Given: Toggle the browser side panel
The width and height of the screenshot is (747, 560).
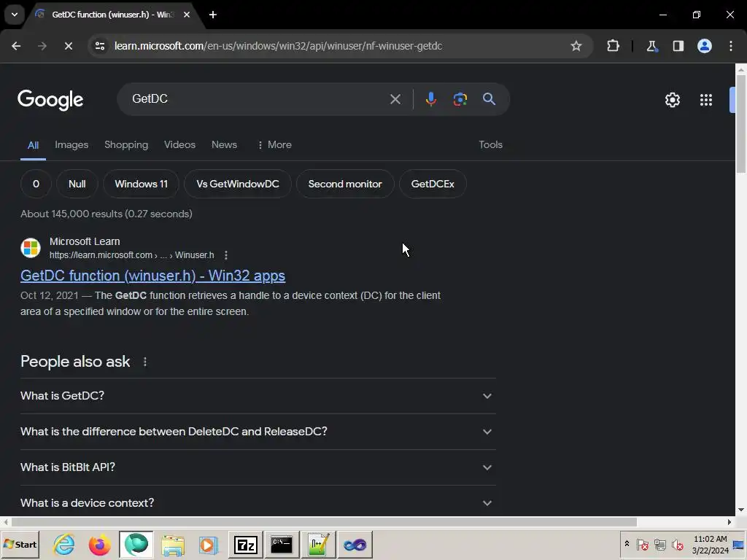Looking at the screenshot, I should [678, 46].
